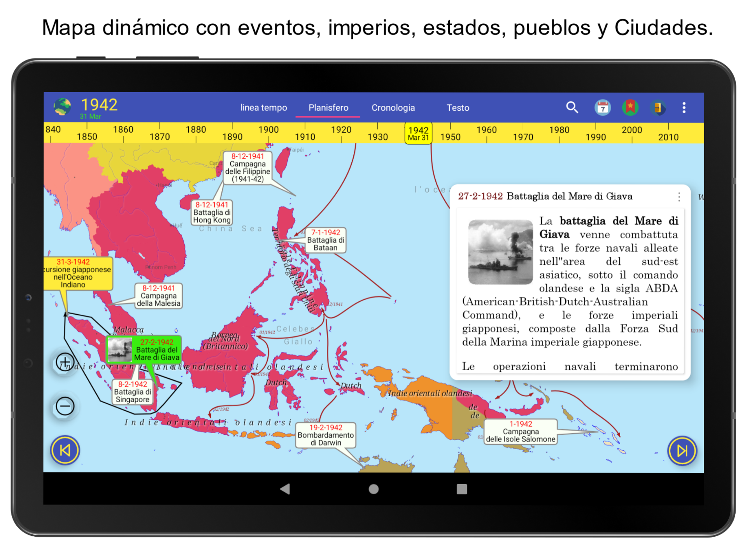This screenshot has width=747, height=560.
Task: Jump to 1860 on the timeline
Action: (x=123, y=129)
